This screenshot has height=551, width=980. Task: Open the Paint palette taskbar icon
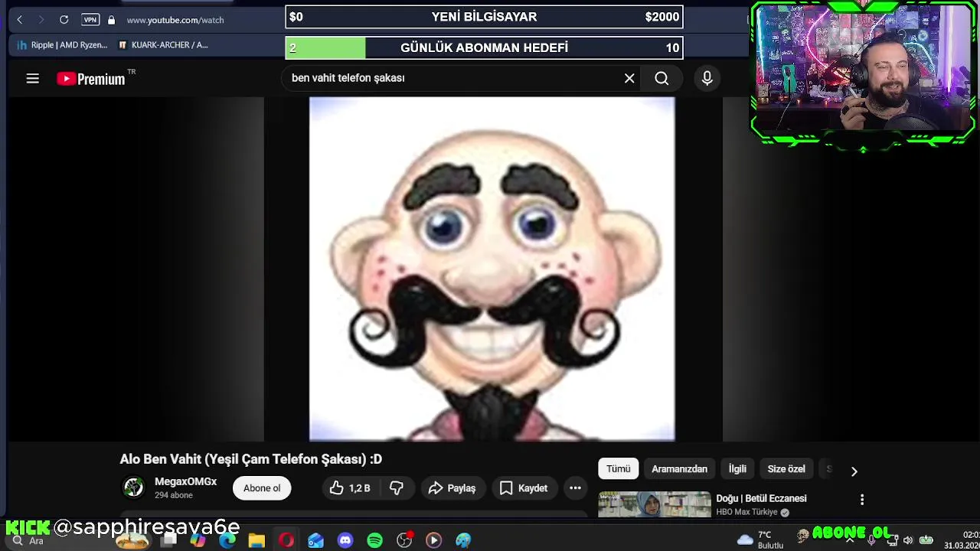[x=463, y=540]
